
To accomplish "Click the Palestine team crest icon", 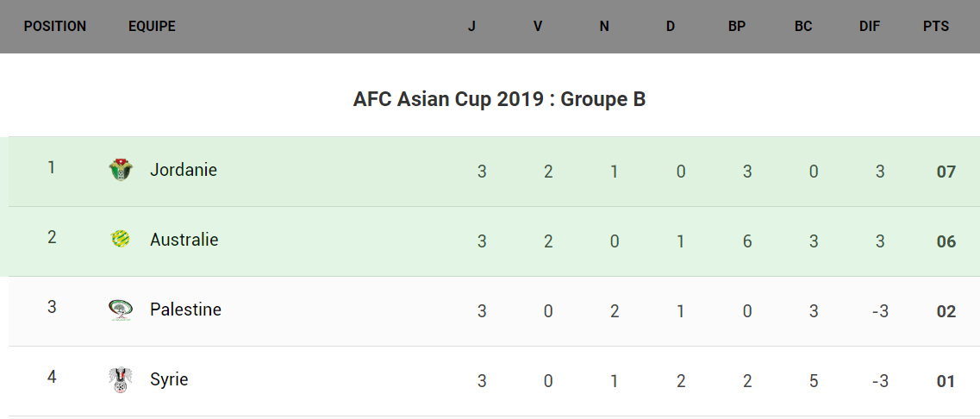I will (x=121, y=310).
